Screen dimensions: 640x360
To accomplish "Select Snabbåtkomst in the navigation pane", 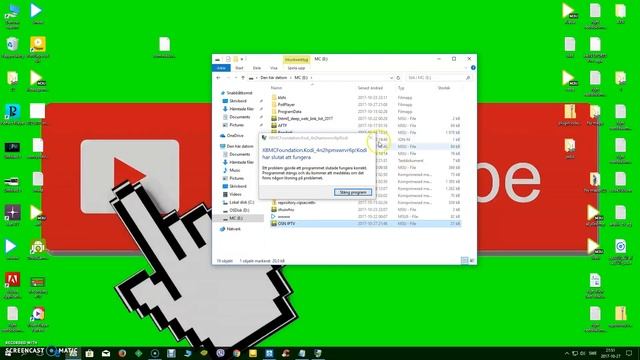I will [239, 93].
